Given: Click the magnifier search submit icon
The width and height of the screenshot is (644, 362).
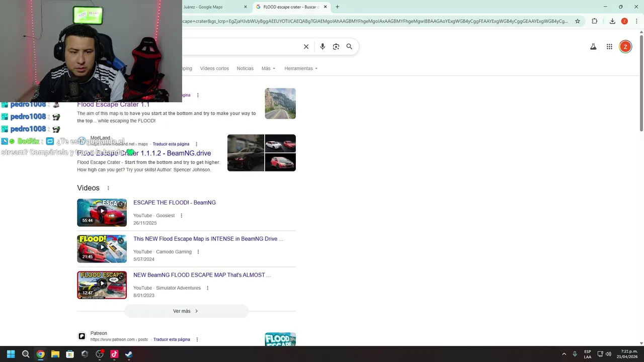Looking at the screenshot, I should pos(349,46).
